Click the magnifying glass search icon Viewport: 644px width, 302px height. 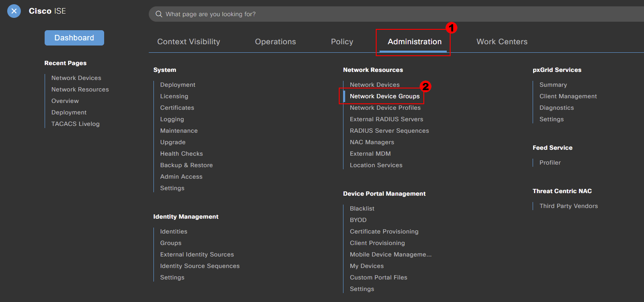click(x=159, y=14)
